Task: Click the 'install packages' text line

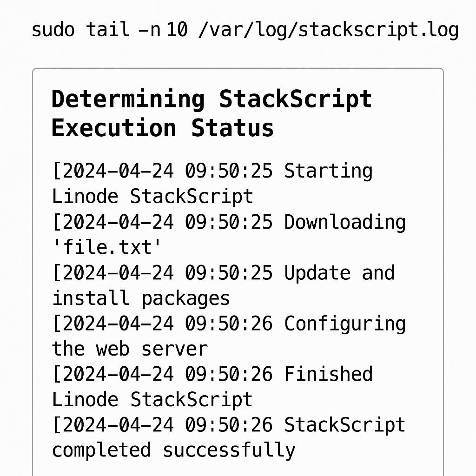Action: (x=141, y=298)
